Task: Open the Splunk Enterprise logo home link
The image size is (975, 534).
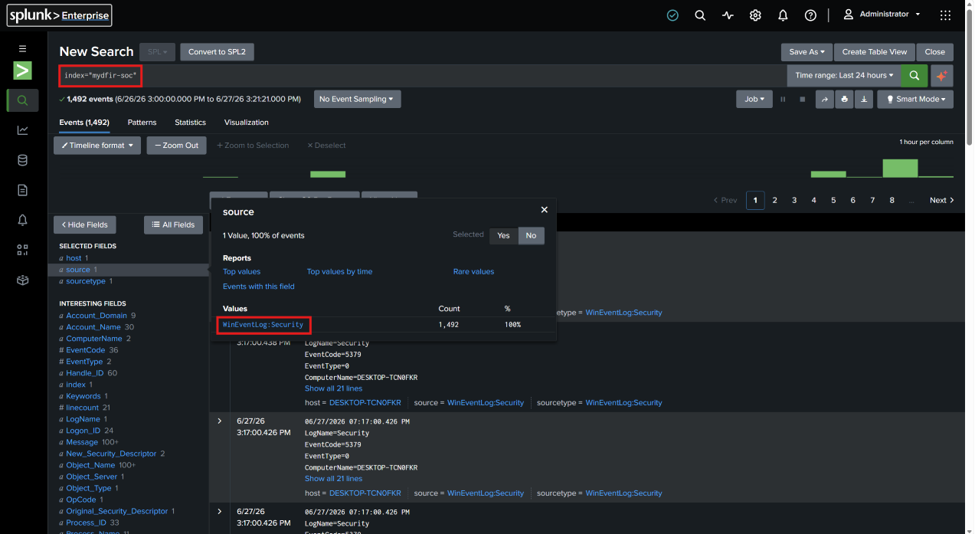Action: [59, 16]
